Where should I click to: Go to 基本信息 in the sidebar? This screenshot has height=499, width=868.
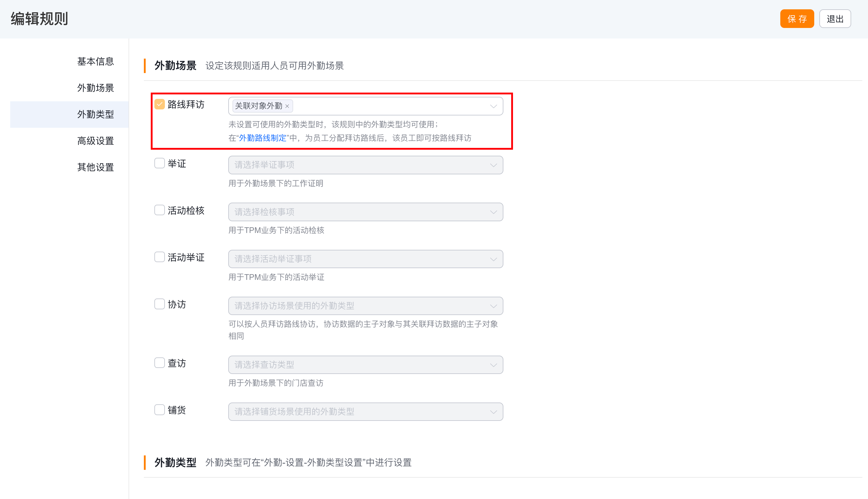(96, 62)
